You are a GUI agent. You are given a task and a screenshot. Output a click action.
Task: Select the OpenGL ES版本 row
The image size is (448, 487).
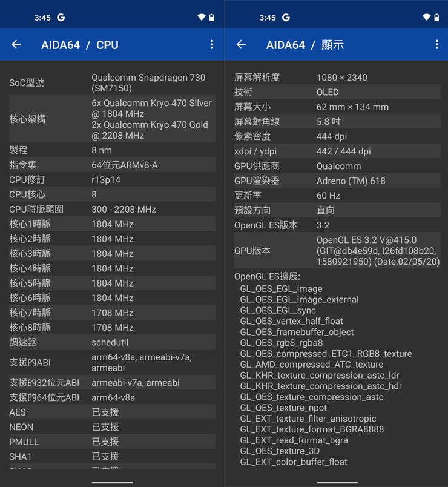337,225
